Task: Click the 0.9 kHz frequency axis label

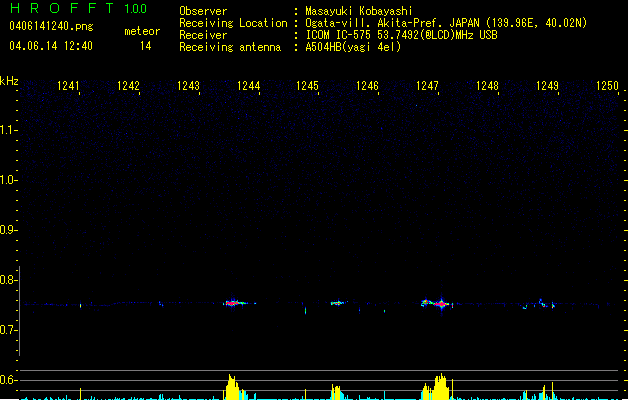Action: (x=8, y=230)
